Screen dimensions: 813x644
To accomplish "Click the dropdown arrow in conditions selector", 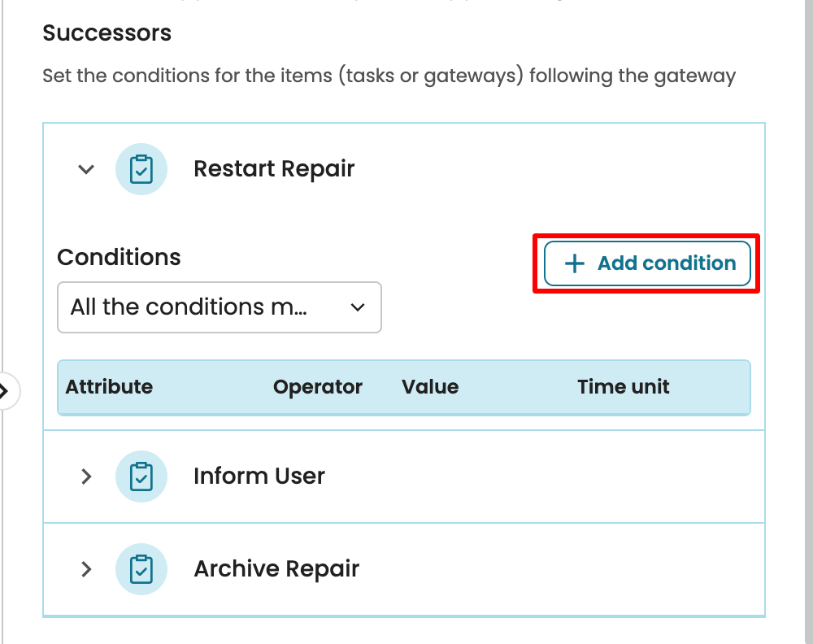I will [357, 307].
